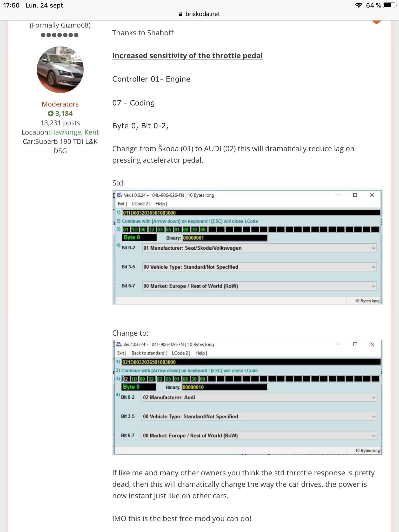Open the Hawkinge, Kent location link
This screenshot has height=532, width=399.
point(75,132)
